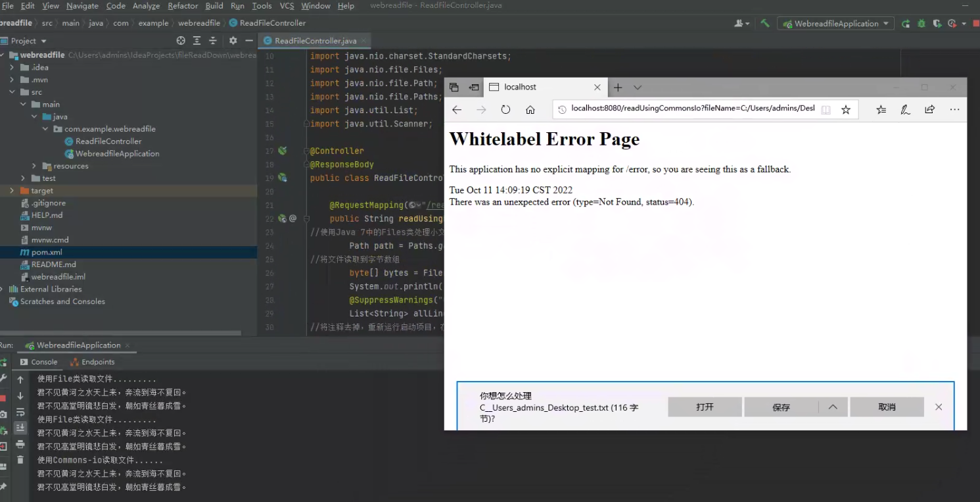Open Project panel settings gear
Image resolution: width=980 pixels, height=502 pixels.
coord(233,41)
